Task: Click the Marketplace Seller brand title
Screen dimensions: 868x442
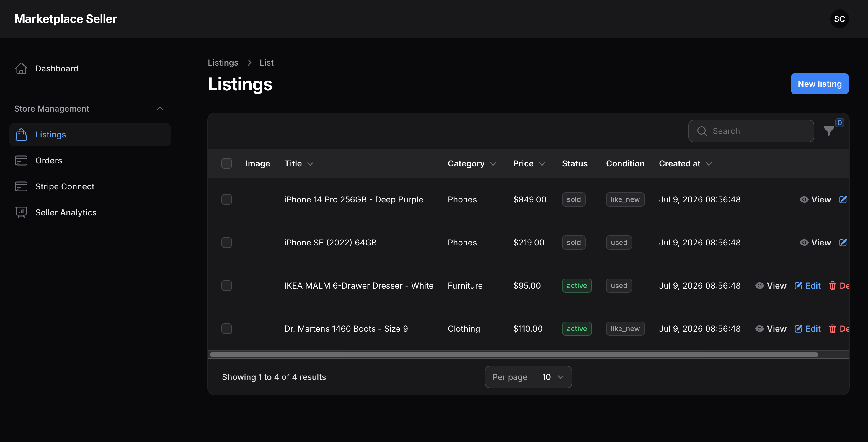Action: pyautogui.click(x=65, y=19)
